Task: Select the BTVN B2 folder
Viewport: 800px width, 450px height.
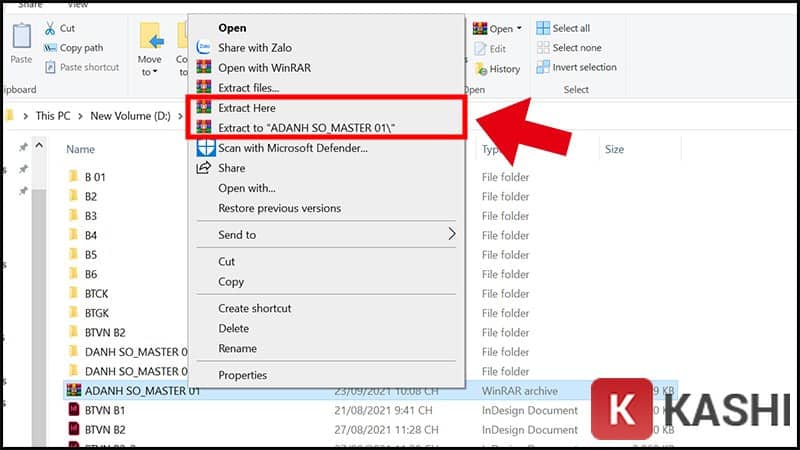Action: (x=105, y=332)
